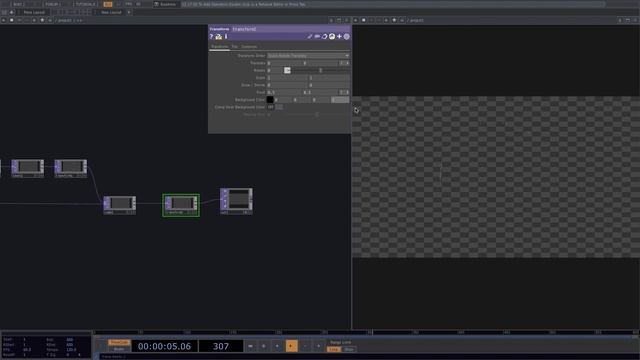This screenshot has height=360, width=640.
Task: Open Pivot units dropdown
Action: (344, 92)
